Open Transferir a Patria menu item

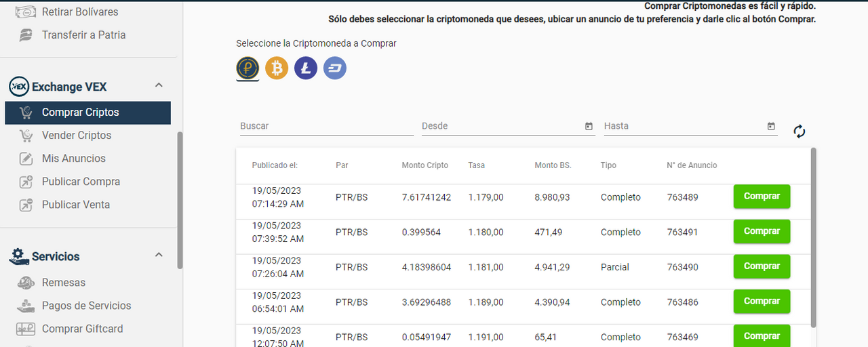coord(83,35)
